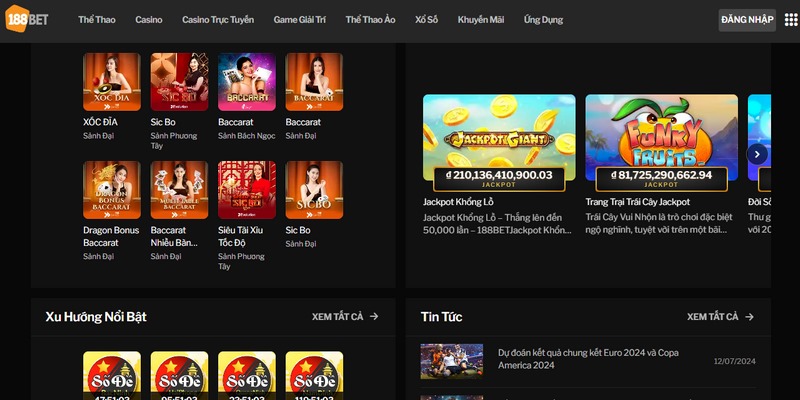
Task: Open the Khuyến Mãi menu item
Action: click(x=481, y=20)
